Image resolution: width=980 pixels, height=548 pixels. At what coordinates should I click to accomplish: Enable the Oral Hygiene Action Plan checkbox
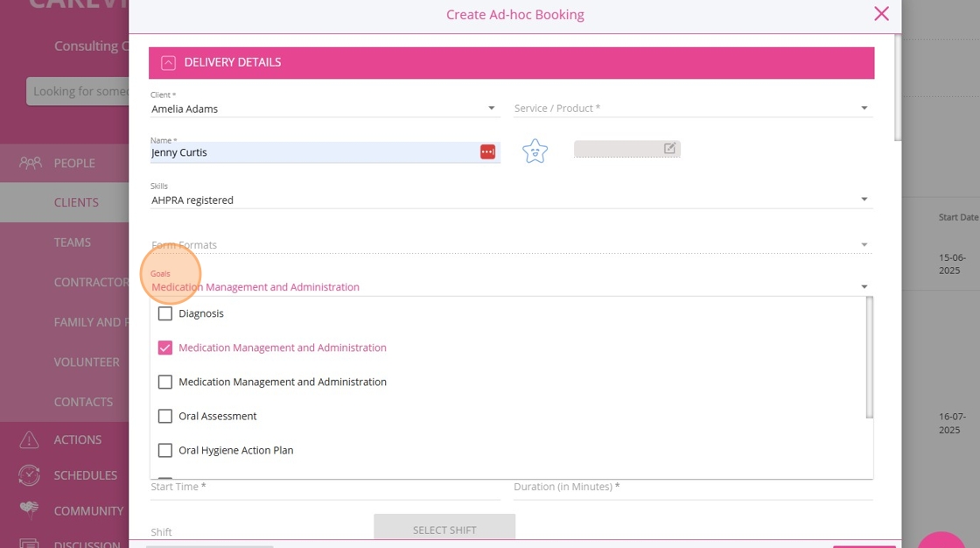point(165,450)
